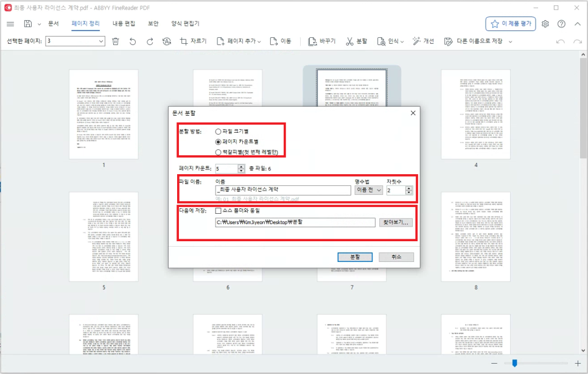Open the 페이지 추가 dropdown

coord(239,41)
